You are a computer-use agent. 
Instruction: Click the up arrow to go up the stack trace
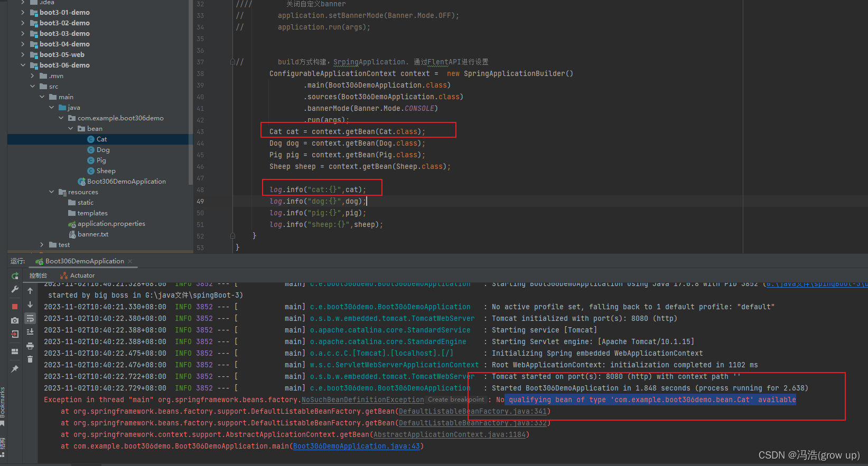tap(30, 291)
